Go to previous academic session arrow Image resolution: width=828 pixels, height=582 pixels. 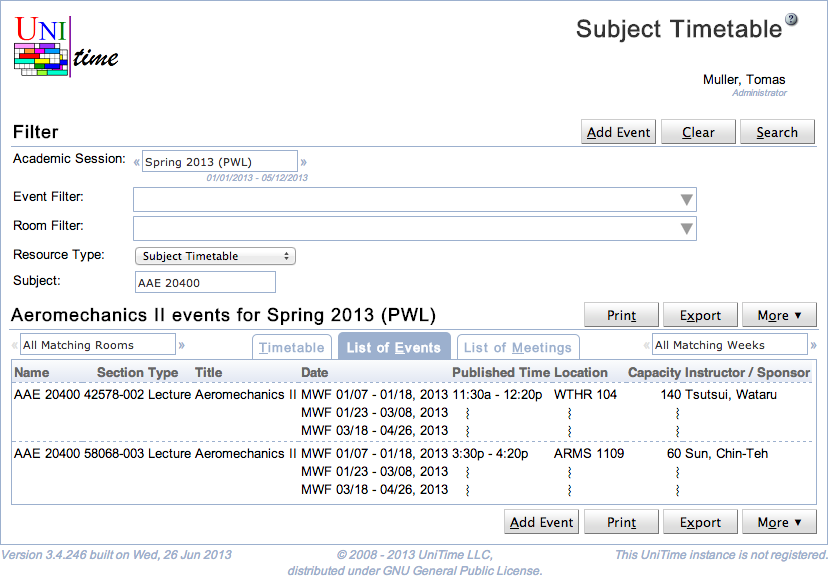click(137, 162)
